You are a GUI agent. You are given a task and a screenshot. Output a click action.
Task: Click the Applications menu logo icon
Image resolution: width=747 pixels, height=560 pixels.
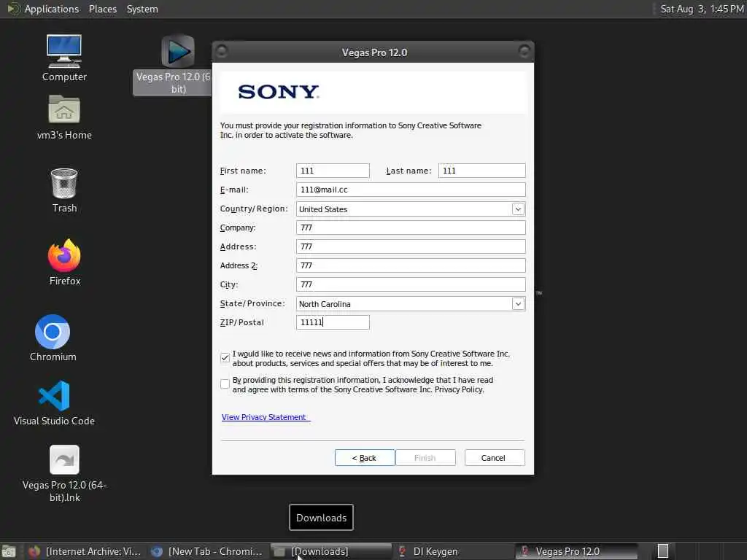(x=13, y=9)
